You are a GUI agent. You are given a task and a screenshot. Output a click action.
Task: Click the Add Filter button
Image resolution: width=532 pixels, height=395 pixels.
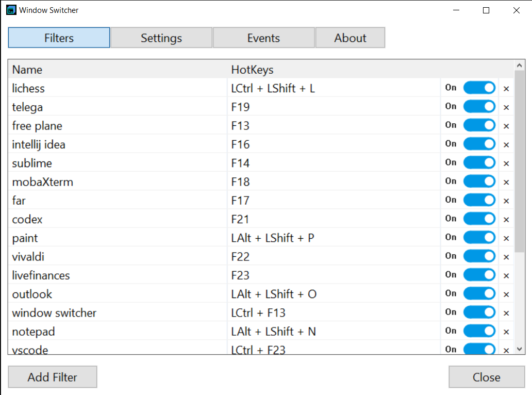point(53,377)
